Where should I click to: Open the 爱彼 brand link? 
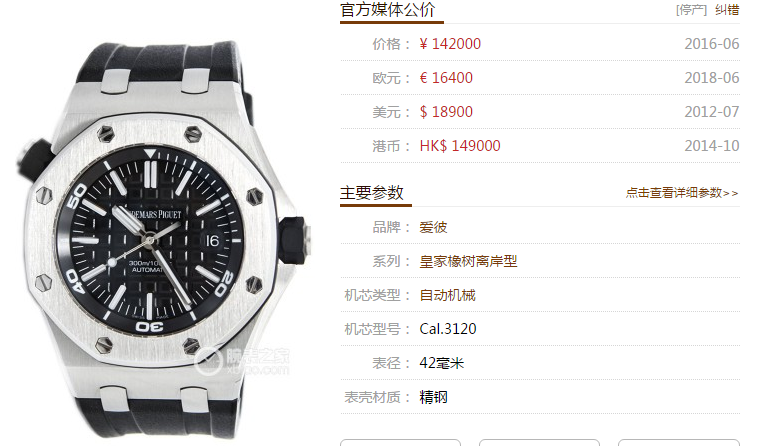pos(433,227)
